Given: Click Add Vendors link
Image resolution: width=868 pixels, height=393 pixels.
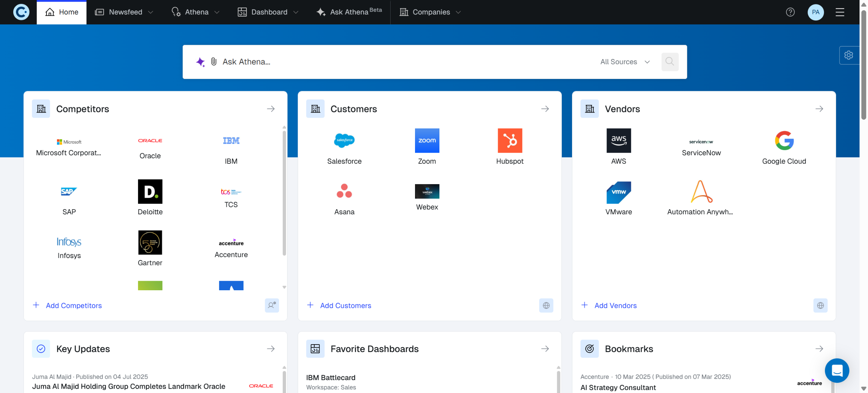Looking at the screenshot, I should 615,305.
